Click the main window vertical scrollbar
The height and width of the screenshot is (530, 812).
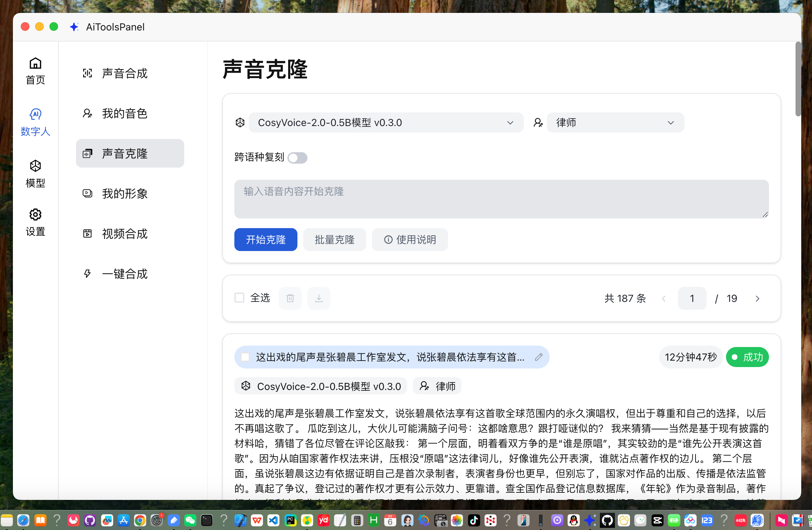pyautogui.click(x=798, y=79)
